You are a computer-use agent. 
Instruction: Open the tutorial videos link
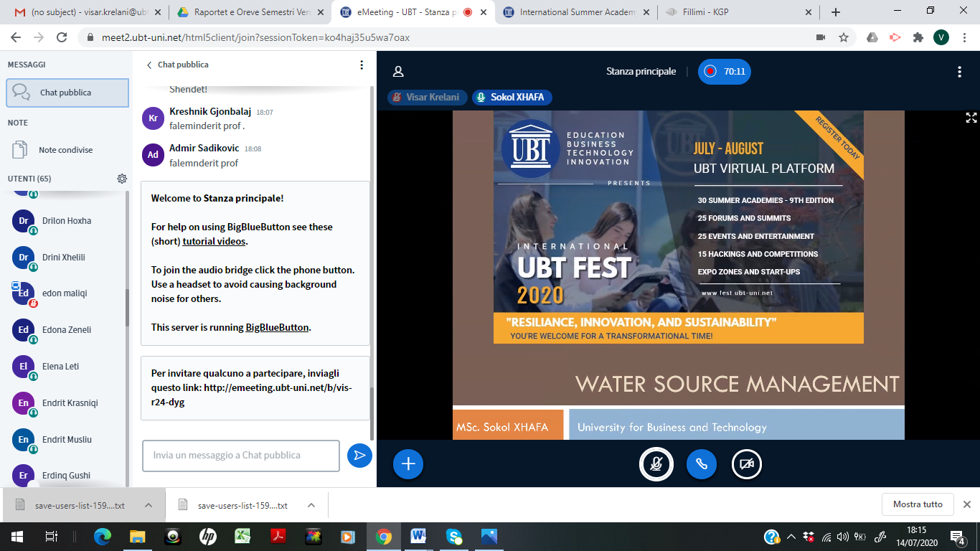(213, 241)
